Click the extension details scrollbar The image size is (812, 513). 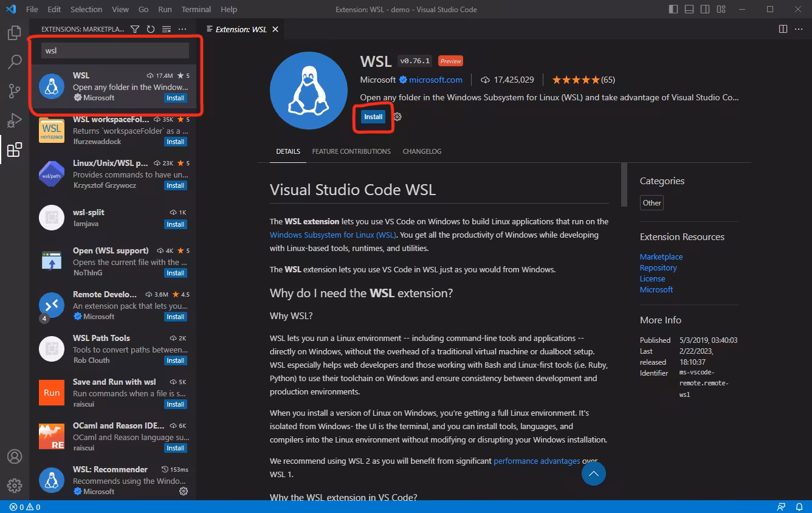coord(624,185)
